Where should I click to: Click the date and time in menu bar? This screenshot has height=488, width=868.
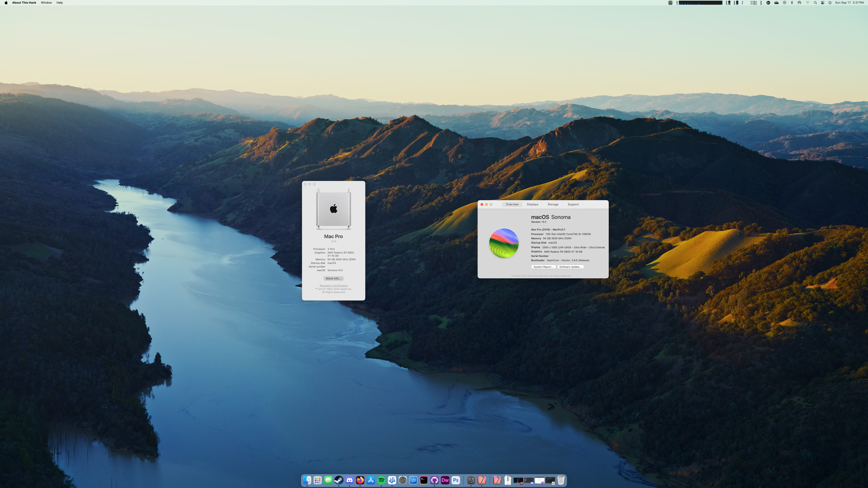coord(849,3)
